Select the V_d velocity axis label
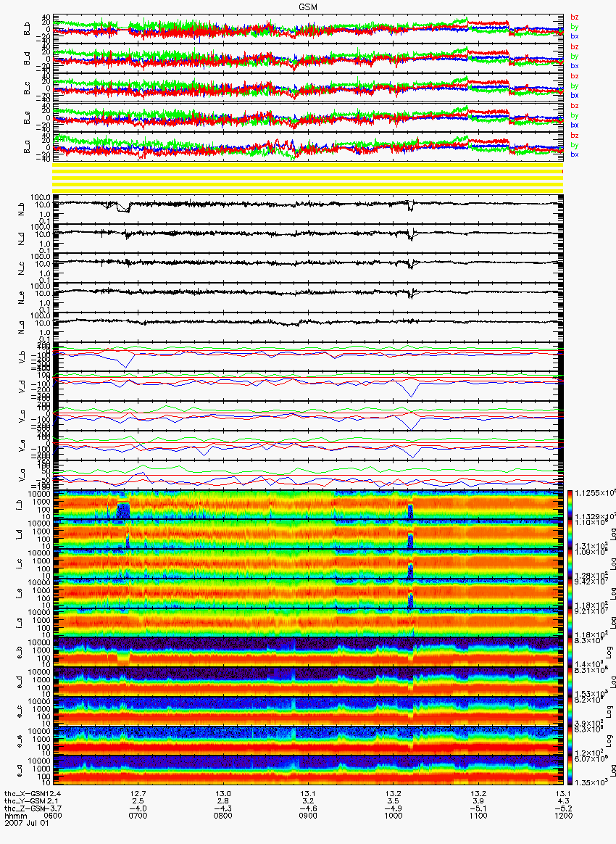The width and height of the screenshot is (616, 844). [22, 386]
